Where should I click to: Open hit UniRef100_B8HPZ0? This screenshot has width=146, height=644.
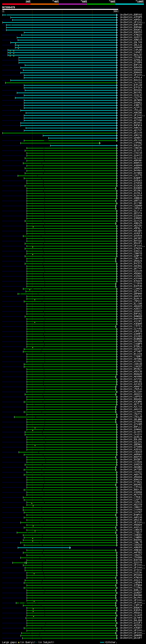point(131,163)
